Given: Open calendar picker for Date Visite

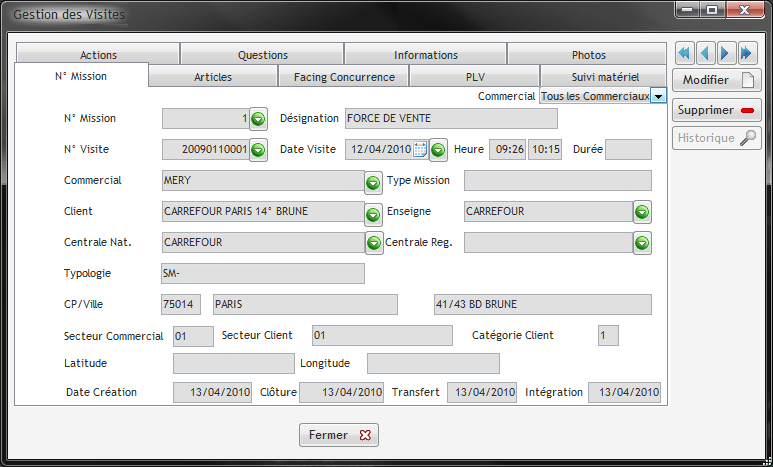Looking at the screenshot, I should (x=420, y=150).
